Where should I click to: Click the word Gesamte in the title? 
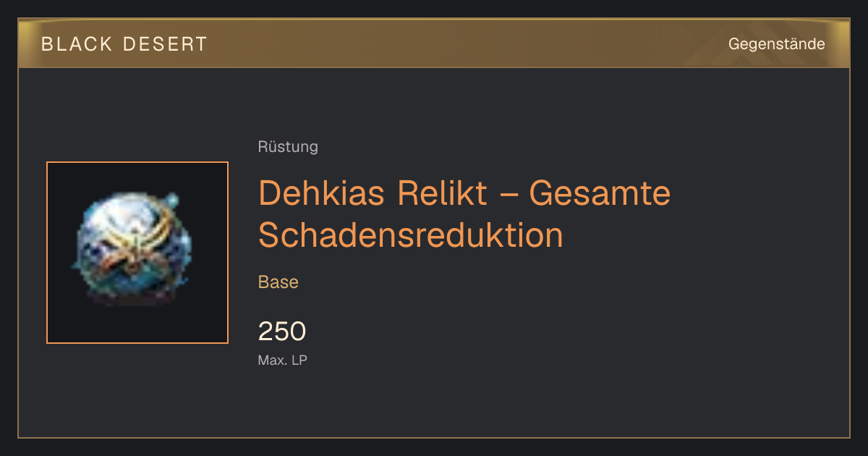tap(600, 193)
